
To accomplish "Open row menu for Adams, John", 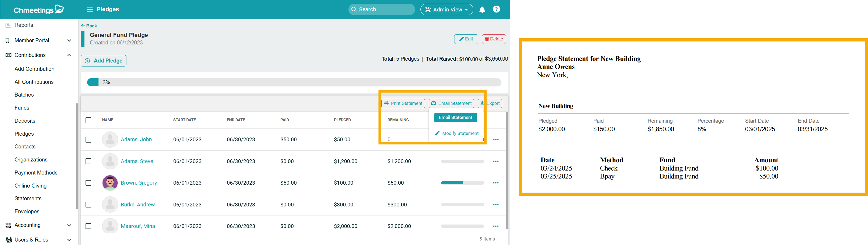I will pos(496,139).
